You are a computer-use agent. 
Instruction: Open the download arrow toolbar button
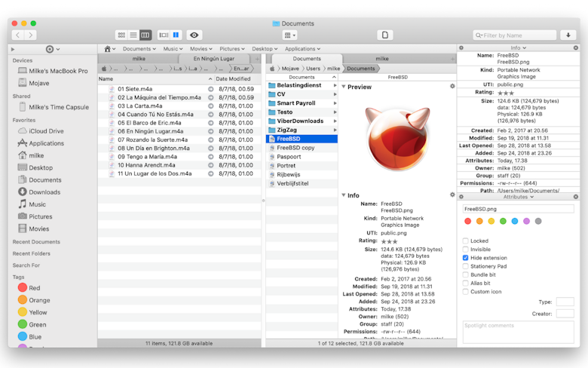pos(568,35)
